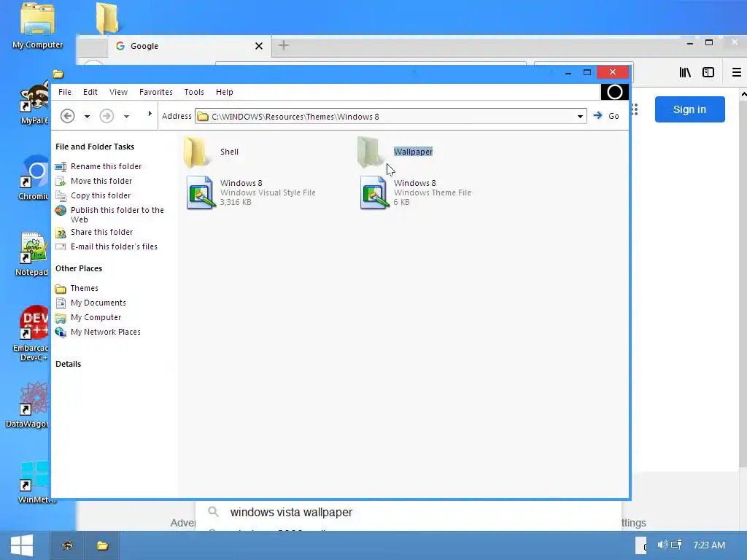Open the Chromium desktop shortcut
Viewport: 747px width, 560px height.
tap(34, 177)
